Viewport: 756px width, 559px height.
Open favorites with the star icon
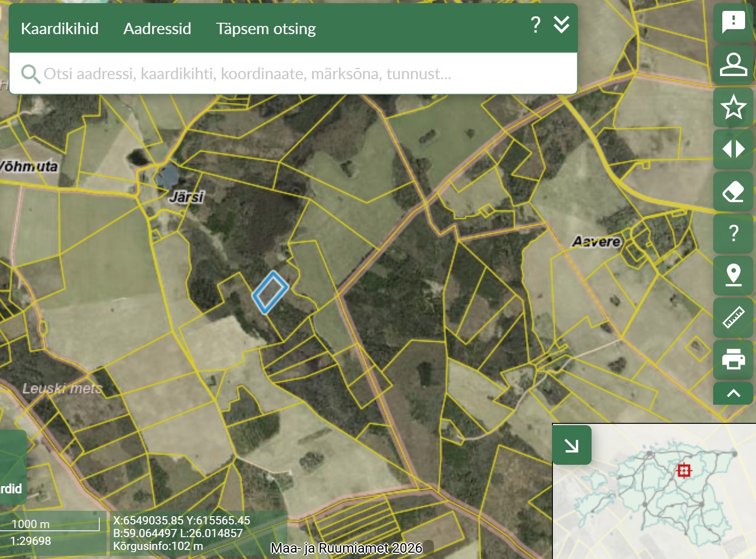click(x=733, y=107)
